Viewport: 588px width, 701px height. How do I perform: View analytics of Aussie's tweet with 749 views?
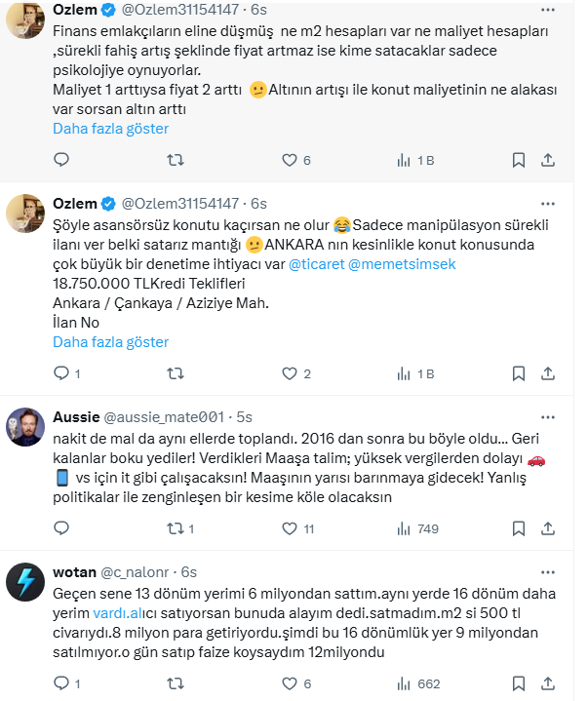pyautogui.click(x=403, y=528)
